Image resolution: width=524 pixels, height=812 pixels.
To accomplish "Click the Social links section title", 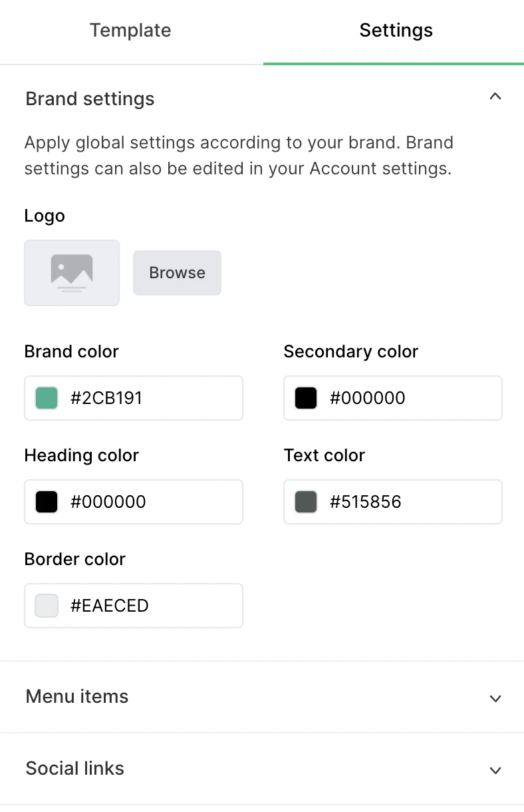I will [x=75, y=769].
